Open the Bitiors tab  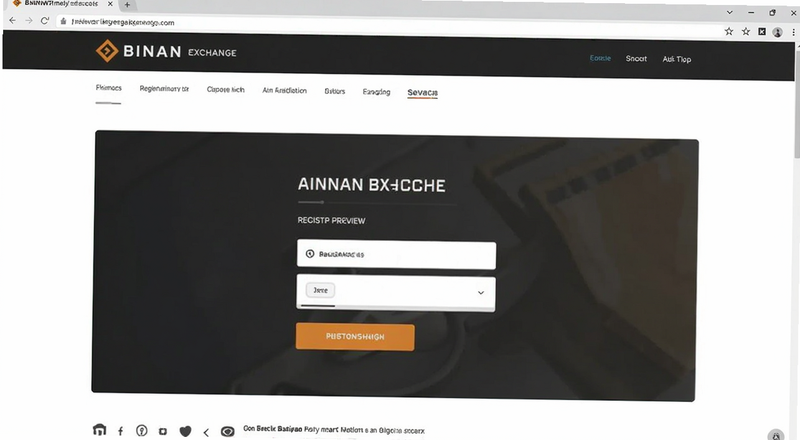coord(335,91)
